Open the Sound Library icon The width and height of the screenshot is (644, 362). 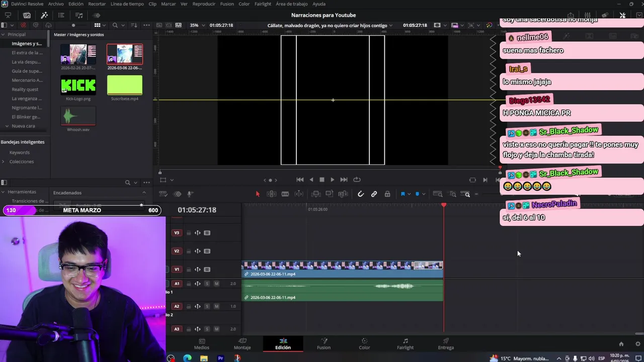[x=79, y=15]
